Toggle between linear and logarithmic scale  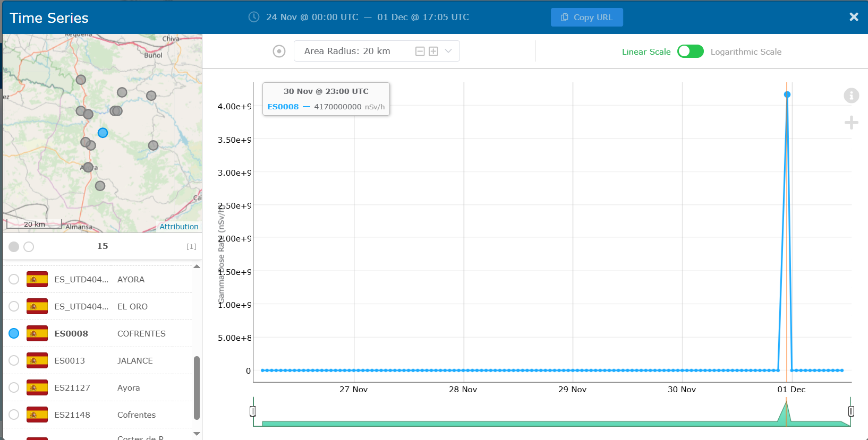tap(690, 51)
